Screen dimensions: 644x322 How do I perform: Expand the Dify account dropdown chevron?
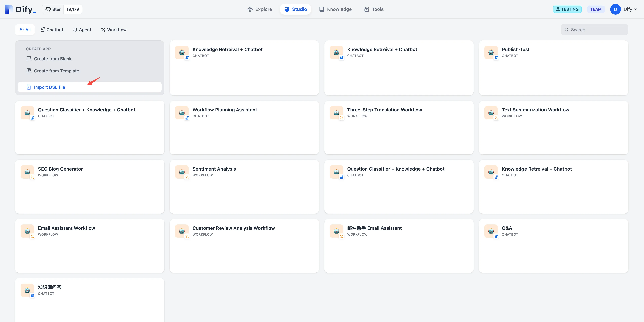coord(635,9)
